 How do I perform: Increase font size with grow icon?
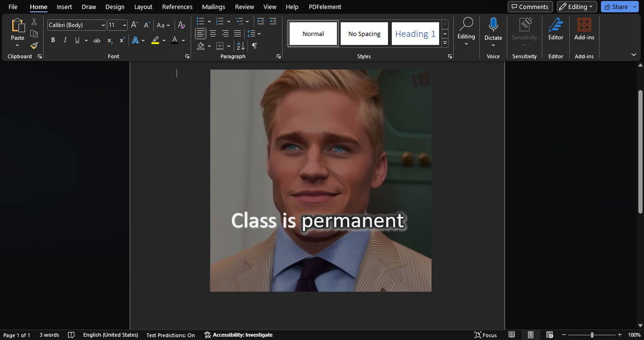134,25
